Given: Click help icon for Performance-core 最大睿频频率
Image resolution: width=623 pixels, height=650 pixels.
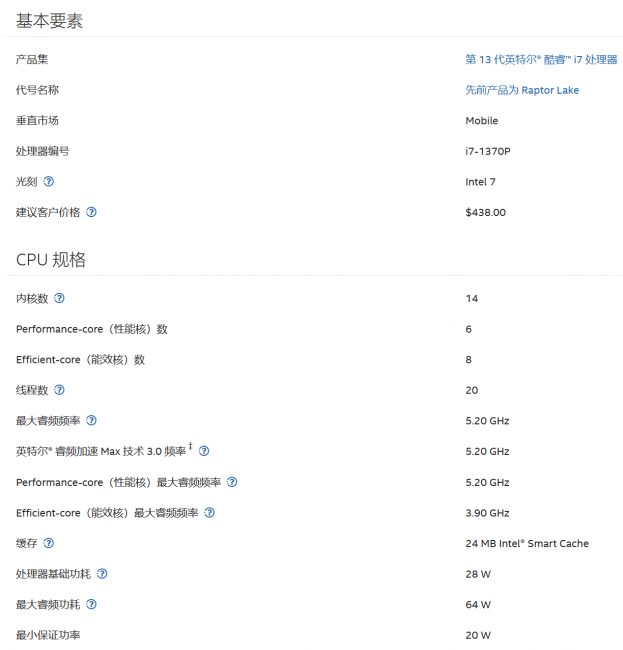Looking at the screenshot, I should pos(232,482).
